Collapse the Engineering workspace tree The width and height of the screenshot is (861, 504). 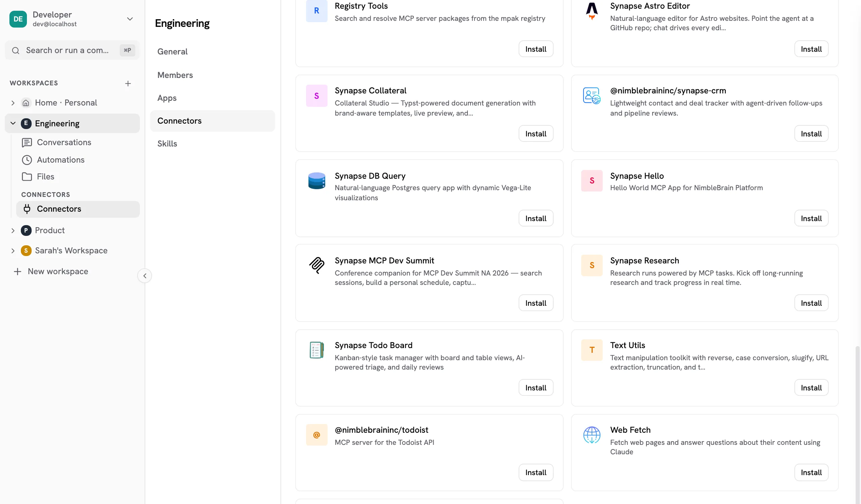(13, 123)
